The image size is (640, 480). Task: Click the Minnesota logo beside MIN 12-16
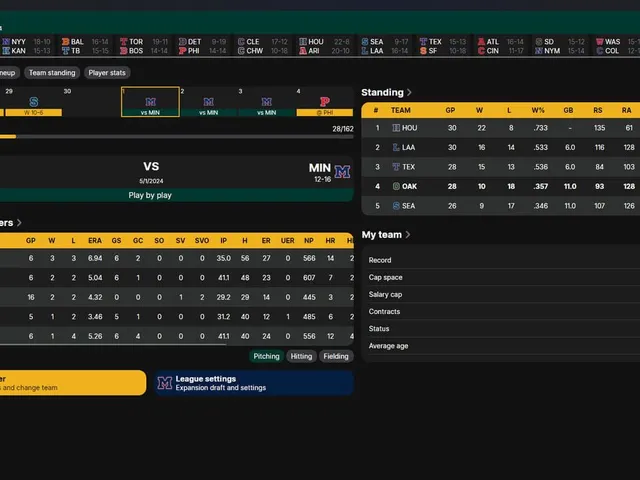342,172
